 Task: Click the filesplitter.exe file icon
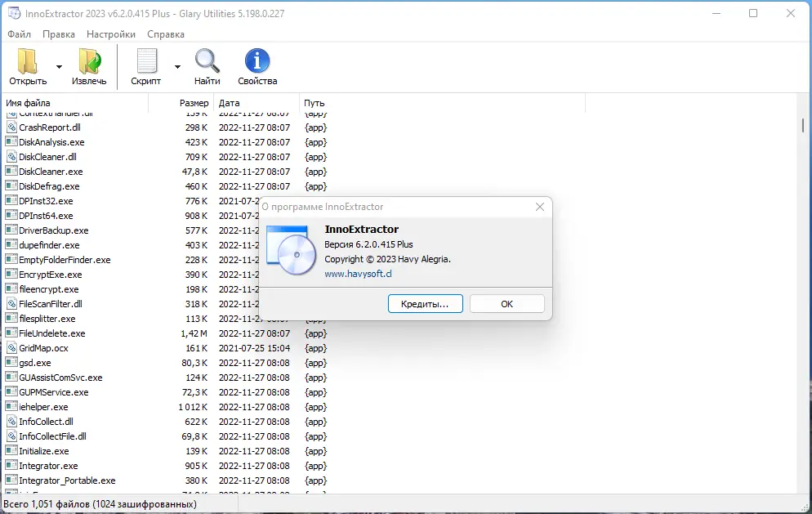[x=11, y=318]
